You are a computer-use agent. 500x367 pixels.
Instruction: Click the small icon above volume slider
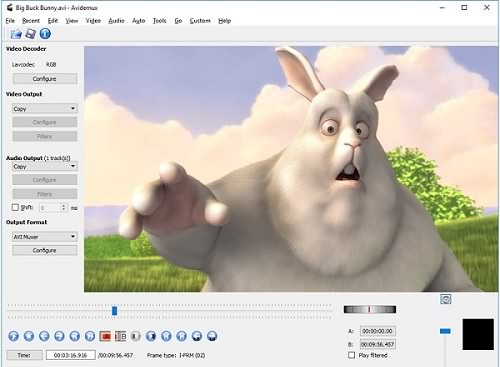pyautogui.click(x=446, y=299)
